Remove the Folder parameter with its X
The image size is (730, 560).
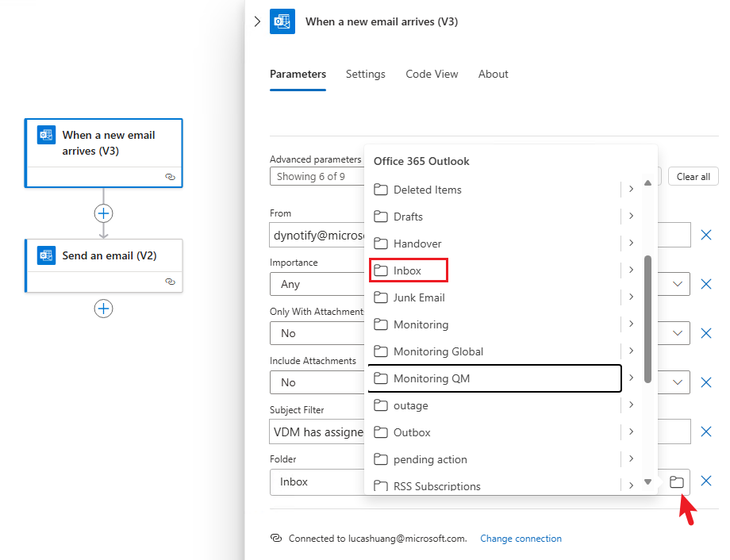tap(705, 481)
